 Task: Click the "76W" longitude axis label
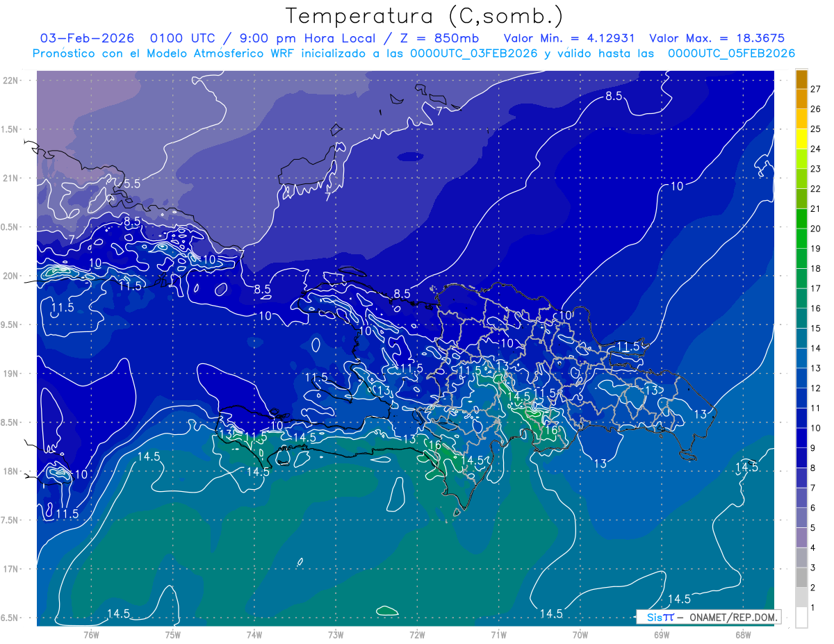tap(91, 634)
